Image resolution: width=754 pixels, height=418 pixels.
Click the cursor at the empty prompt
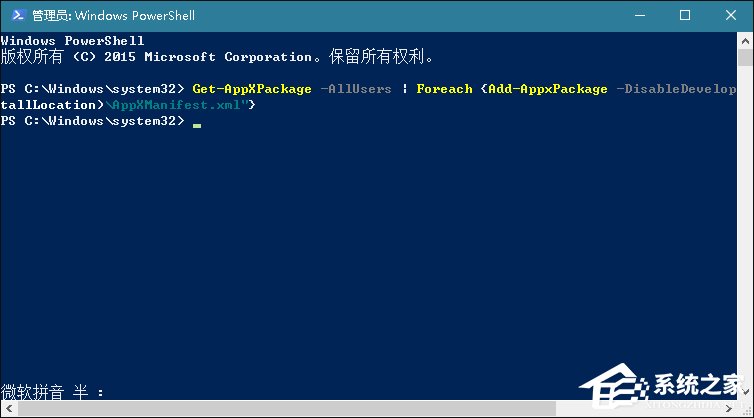click(x=197, y=122)
